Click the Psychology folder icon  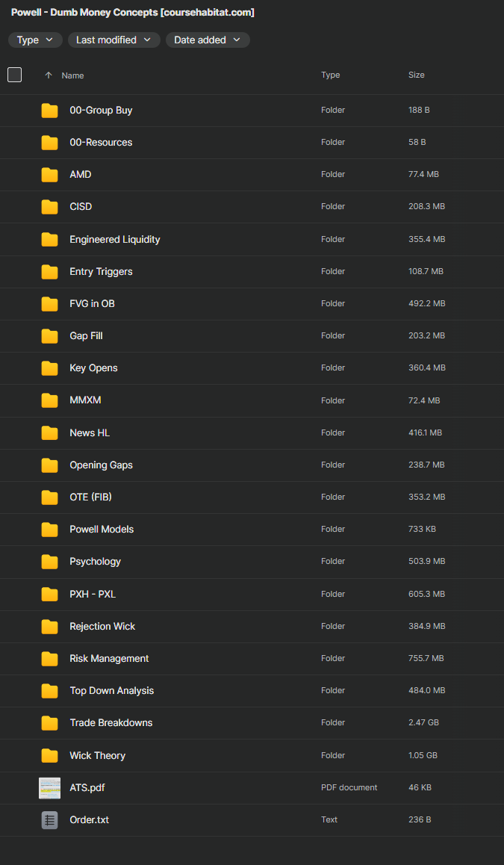coord(49,562)
